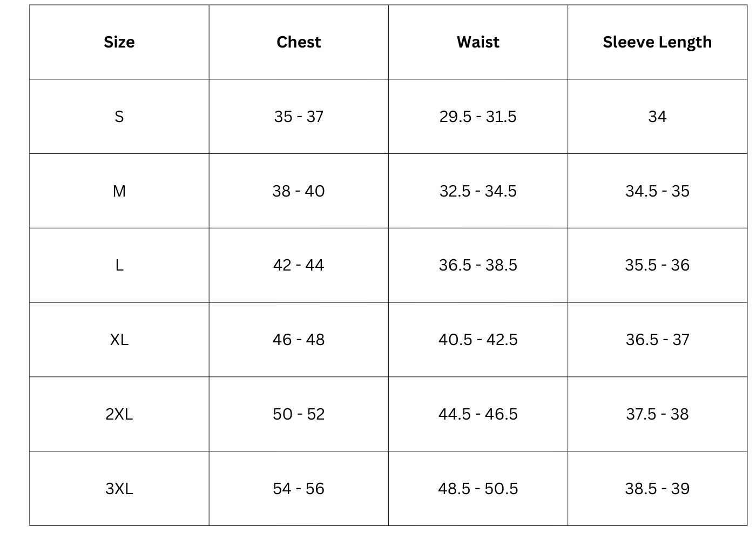Click sleeve length value 34
The height and width of the screenshot is (540, 756).
[657, 117]
